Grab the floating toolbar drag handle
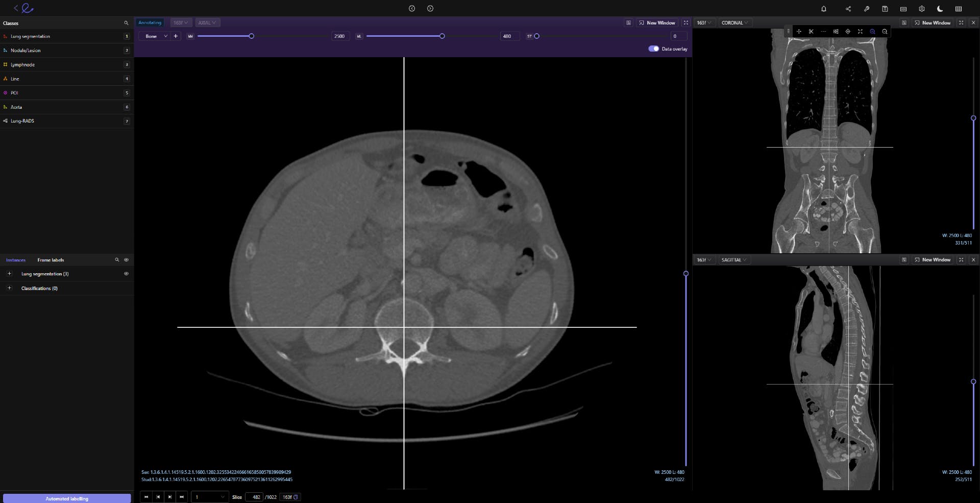The width and height of the screenshot is (980, 503). pyautogui.click(x=789, y=32)
